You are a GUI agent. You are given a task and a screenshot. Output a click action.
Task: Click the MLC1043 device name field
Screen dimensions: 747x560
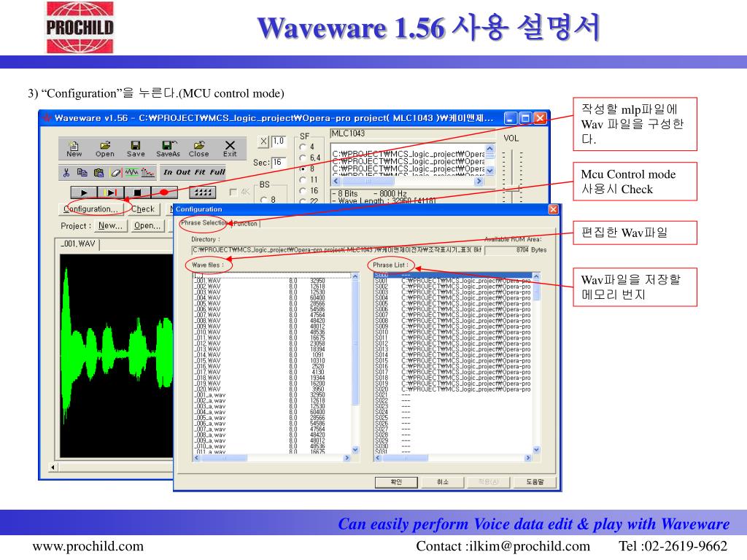(x=411, y=134)
